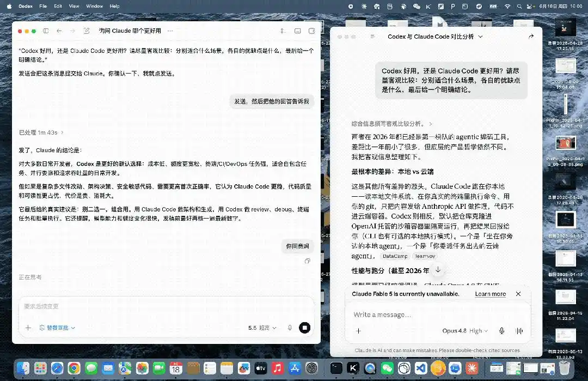This screenshot has width=588, height=381.
Task: Open the View menu
Action: coord(74,6)
